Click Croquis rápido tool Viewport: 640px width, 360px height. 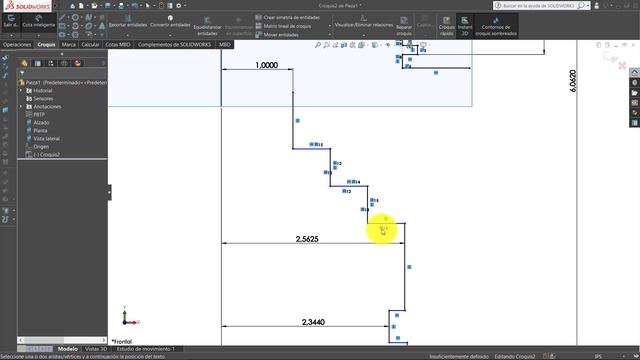pyautogui.click(x=447, y=26)
